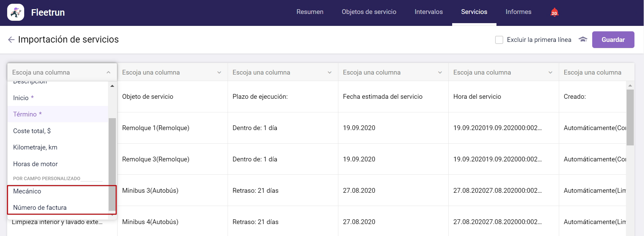Pick Coste total, $ option
The height and width of the screenshot is (236, 644).
tap(58, 131)
